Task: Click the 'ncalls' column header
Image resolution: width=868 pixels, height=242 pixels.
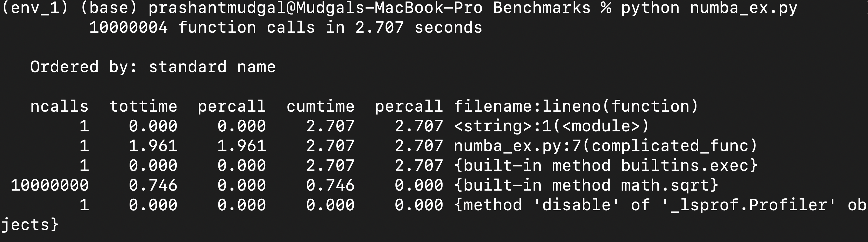Action: [x=59, y=107]
